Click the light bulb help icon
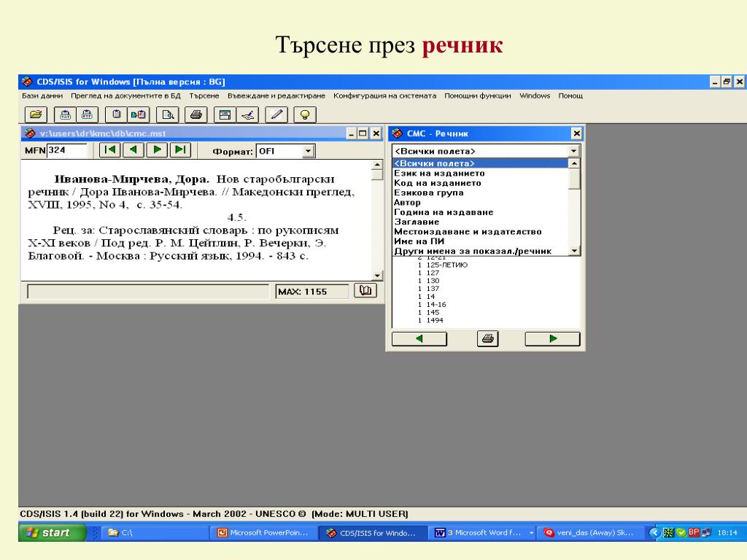 (x=305, y=114)
